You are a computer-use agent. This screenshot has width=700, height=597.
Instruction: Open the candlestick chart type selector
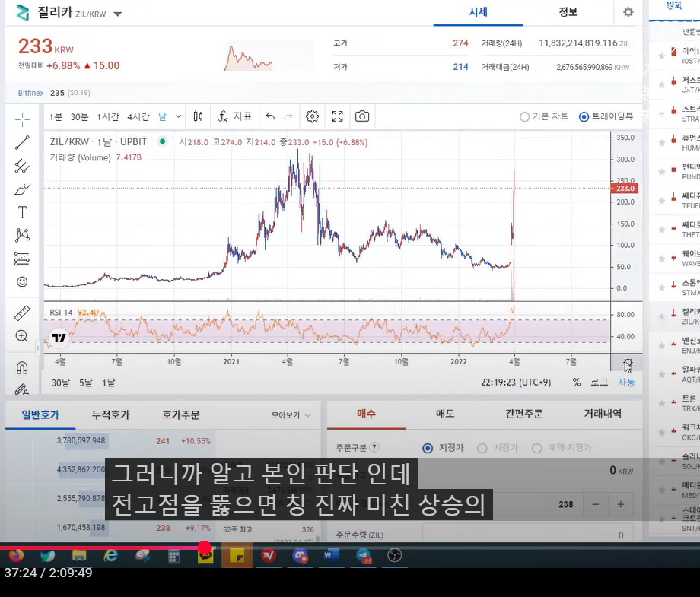[199, 116]
